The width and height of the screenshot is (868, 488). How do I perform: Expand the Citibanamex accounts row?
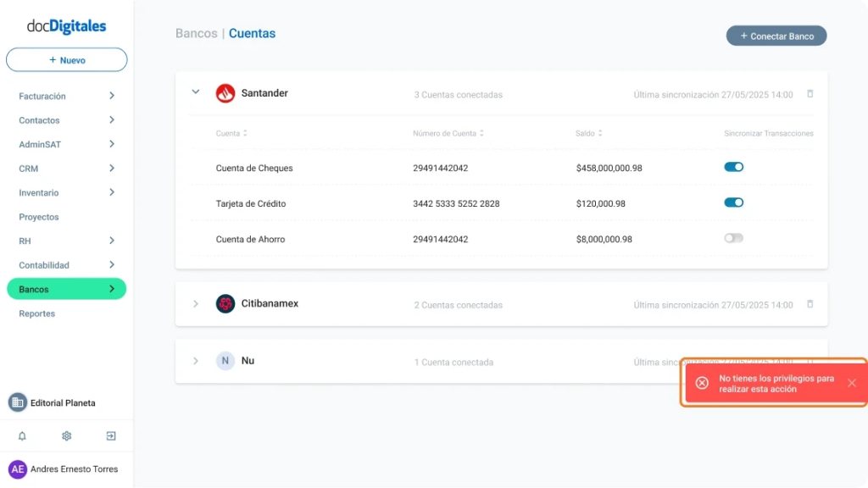click(196, 304)
